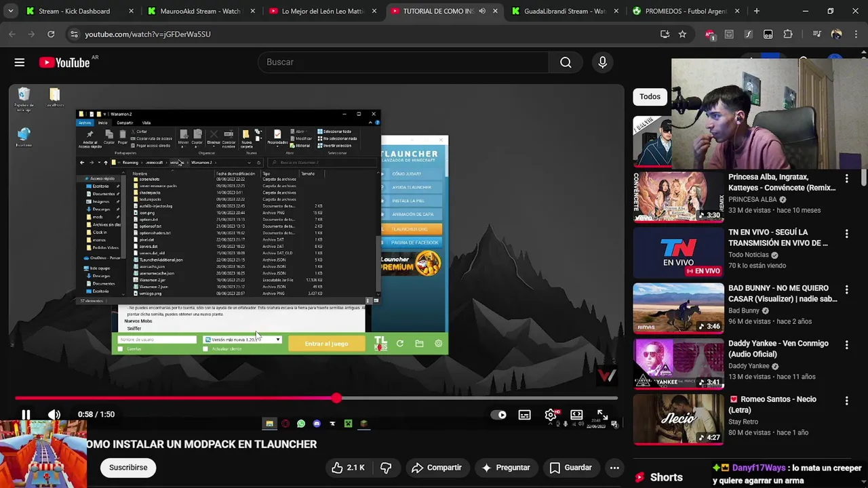Click the Suscribirse button
This screenshot has height=488, width=868.
(128, 468)
